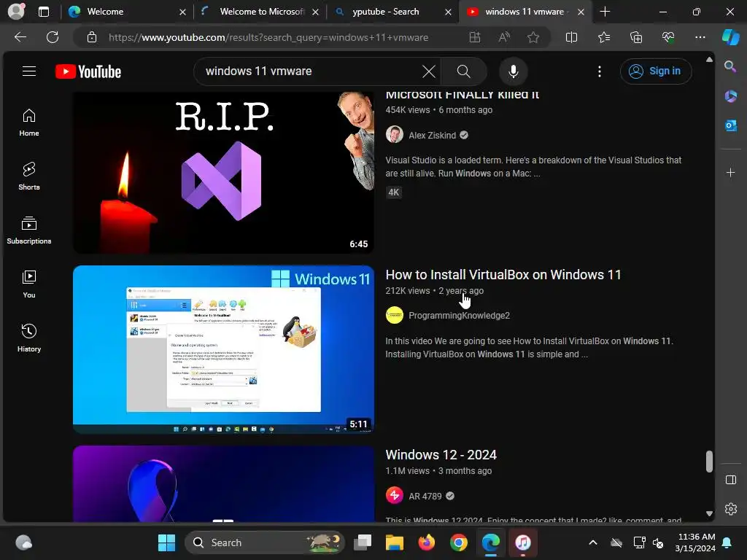Click the YouTube logo
747x560 pixels.
point(88,71)
